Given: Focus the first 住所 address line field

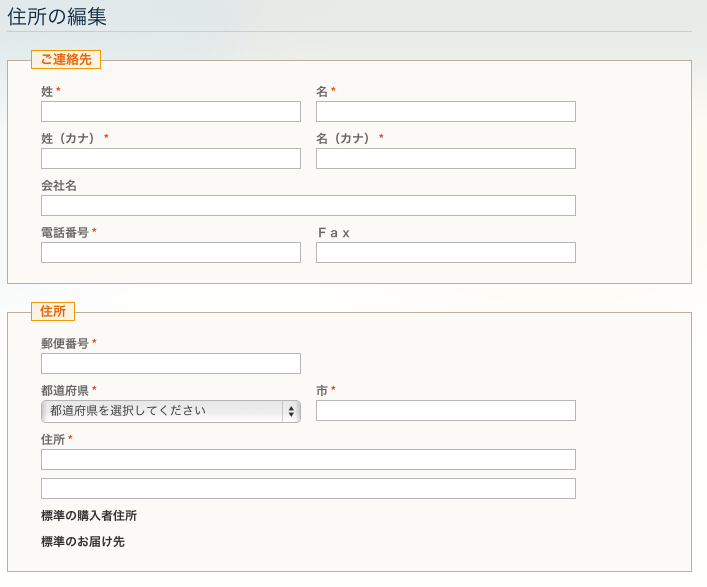Looking at the screenshot, I should 308,459.
